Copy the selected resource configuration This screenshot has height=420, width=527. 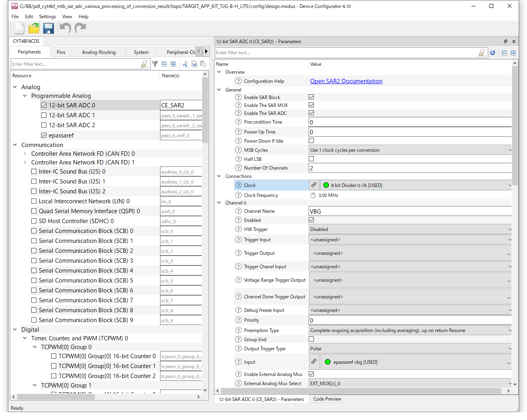pos(194,64)
